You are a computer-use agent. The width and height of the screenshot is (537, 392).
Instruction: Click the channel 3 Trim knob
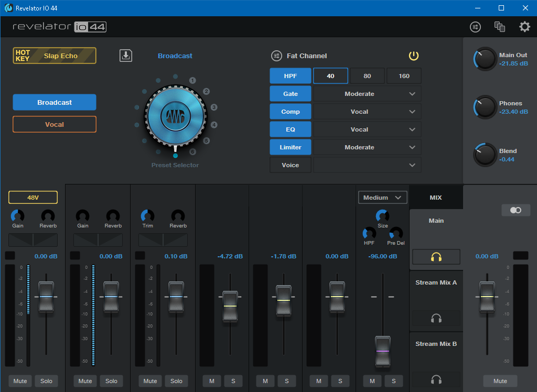tap(147, 216)
